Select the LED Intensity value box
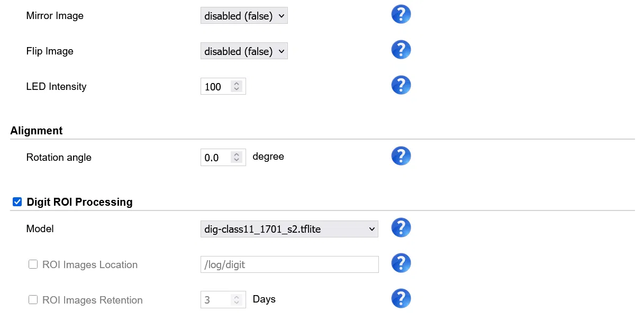 214,86
